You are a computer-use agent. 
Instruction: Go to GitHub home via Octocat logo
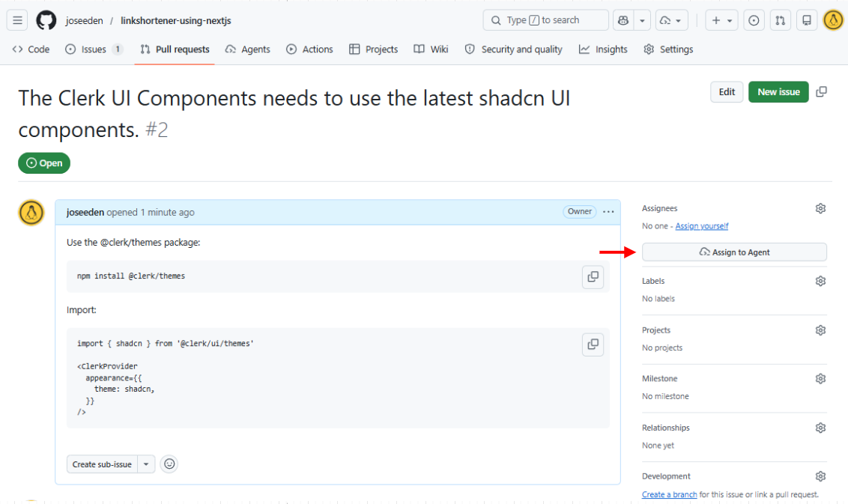[x=46, y=20]
